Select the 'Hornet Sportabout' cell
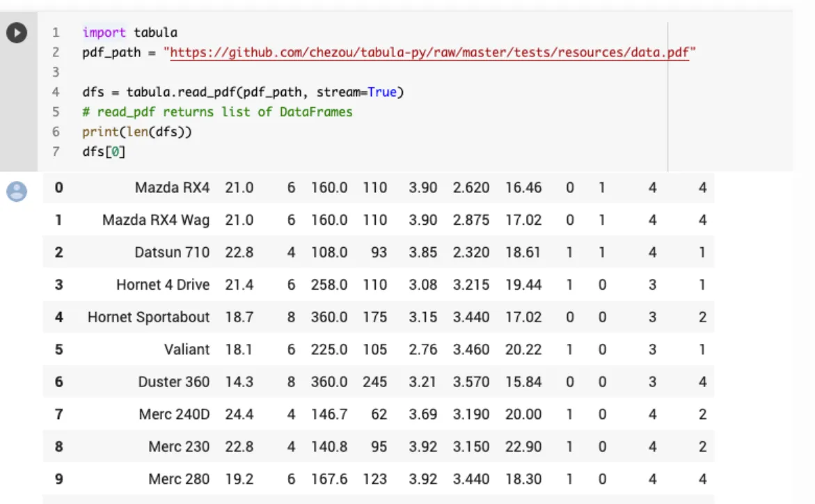 [149, 317]
